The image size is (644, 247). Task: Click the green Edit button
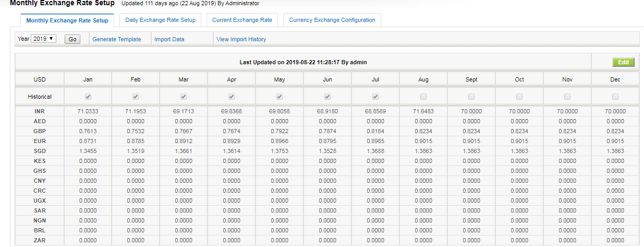623,62
